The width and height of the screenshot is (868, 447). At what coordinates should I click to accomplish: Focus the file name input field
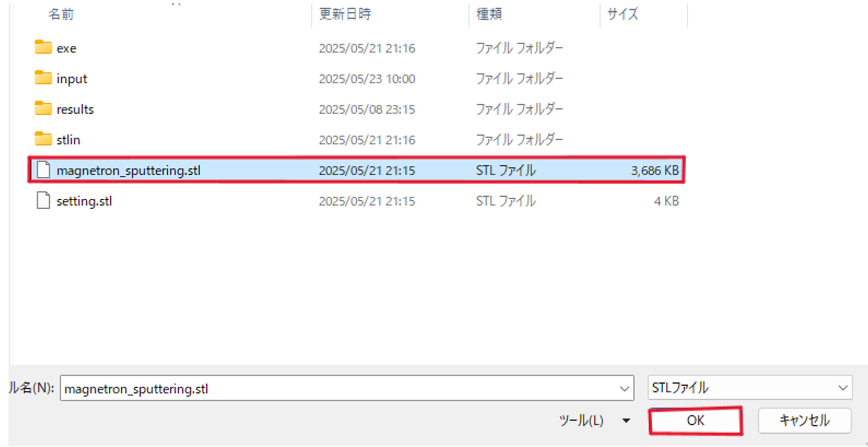point(347,389)
